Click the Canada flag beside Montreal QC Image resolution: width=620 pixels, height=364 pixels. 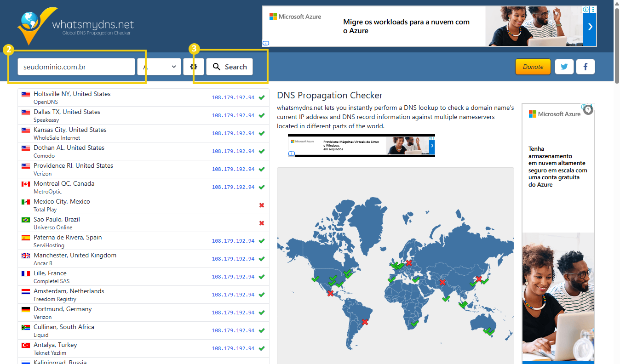[x=26, y=184]
